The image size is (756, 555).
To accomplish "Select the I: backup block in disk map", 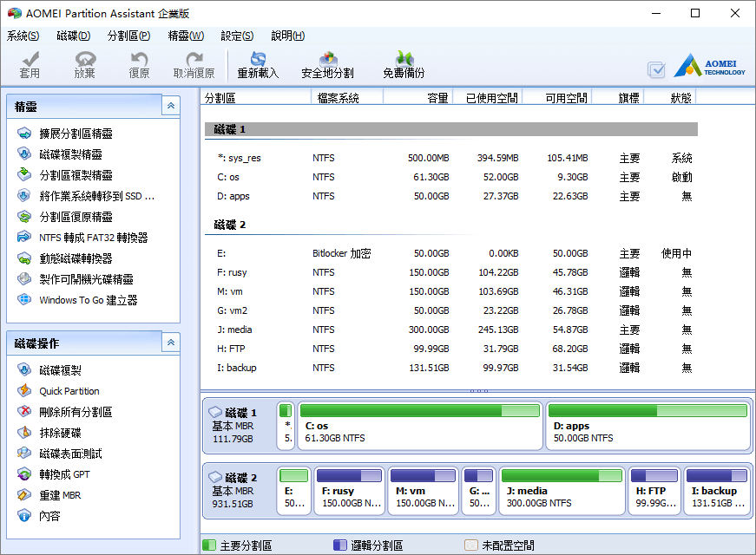I will (x=717, y=491).
